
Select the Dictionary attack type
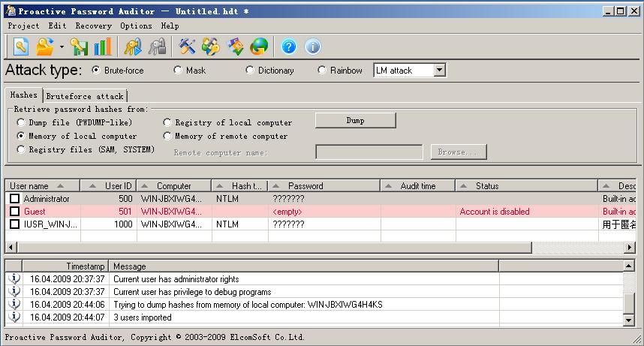tap(270, 71)
